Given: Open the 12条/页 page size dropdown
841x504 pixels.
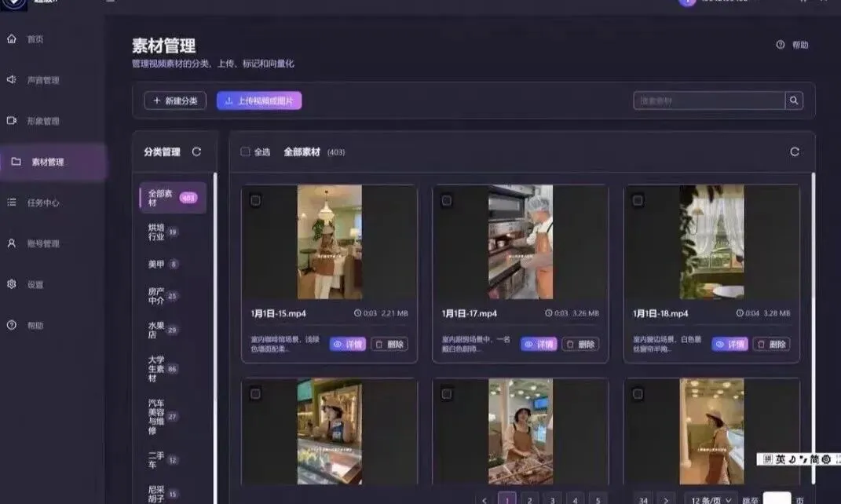Looking at the screenshot, I should point(711,500).
